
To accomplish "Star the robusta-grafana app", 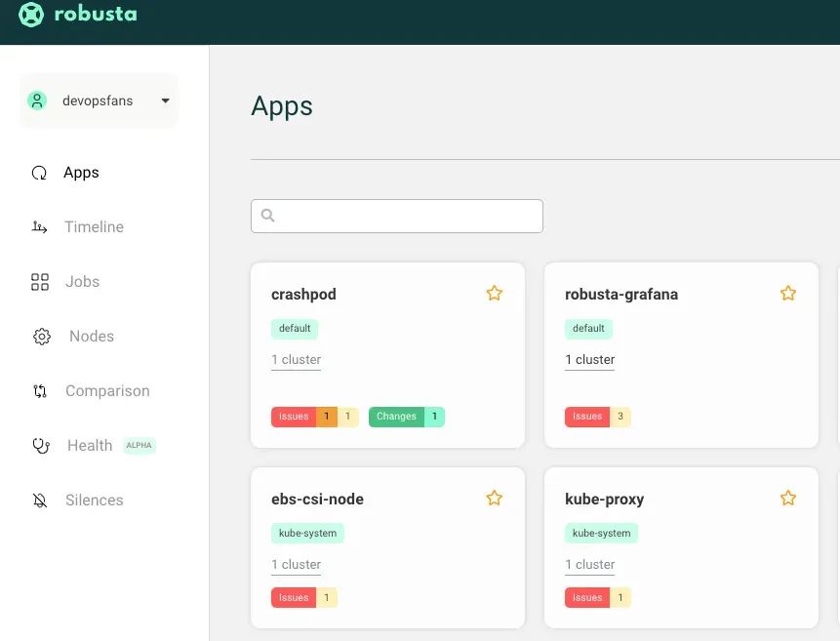I will coord(788,293).
